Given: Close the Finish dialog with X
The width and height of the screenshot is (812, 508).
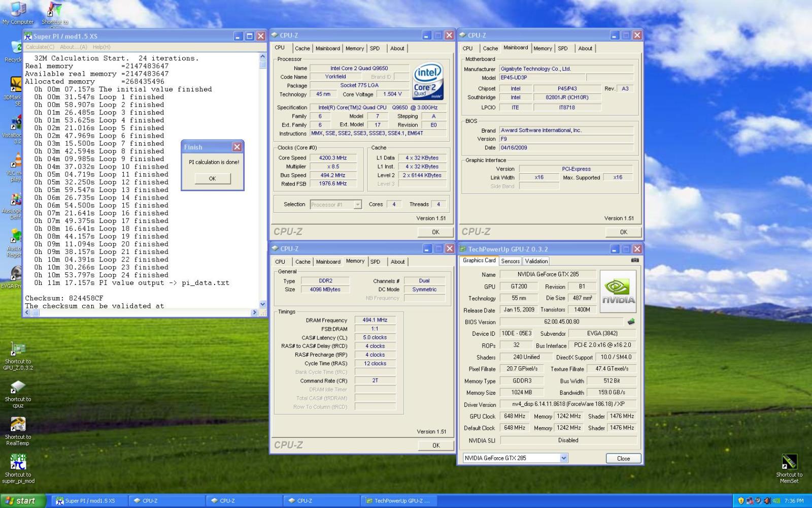Looking at the screenshot, I should pyautogui.click(x=237, y=147).
